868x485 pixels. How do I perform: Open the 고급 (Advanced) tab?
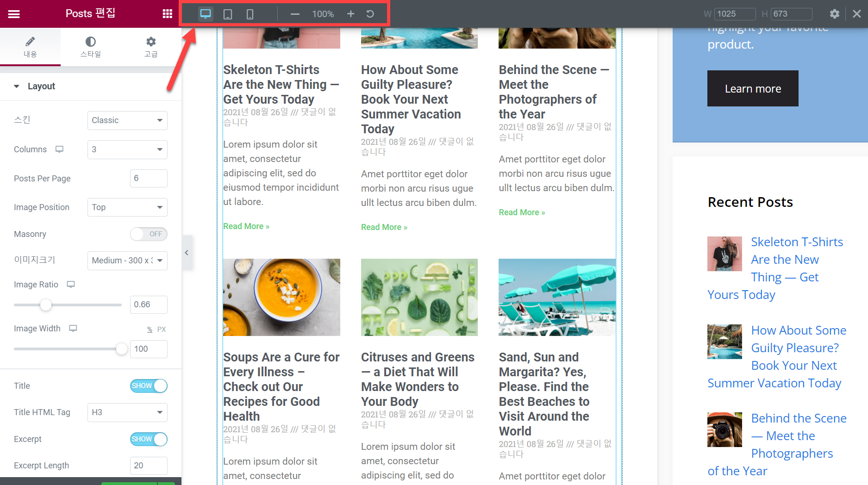coord(151,47)
